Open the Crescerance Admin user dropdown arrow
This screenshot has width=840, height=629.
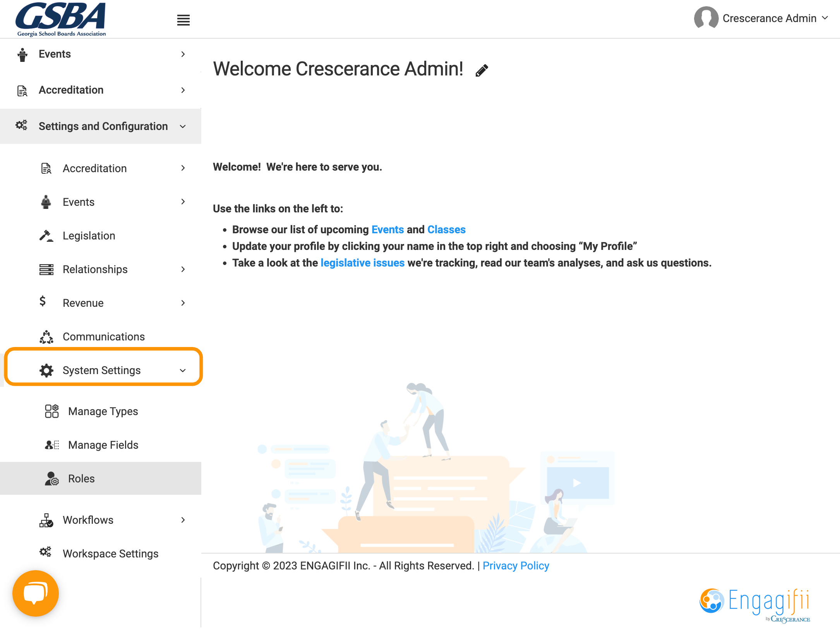click(x=825, y=18)
